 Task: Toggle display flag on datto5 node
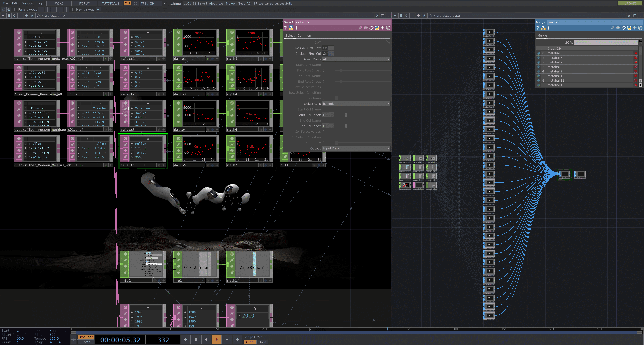212,165
